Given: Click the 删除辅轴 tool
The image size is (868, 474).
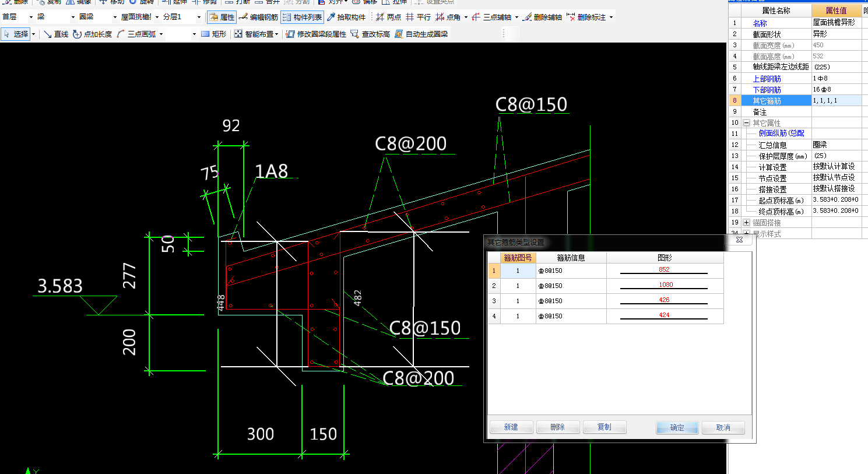Looking at the screenshot, I should [x=542, y=17].
